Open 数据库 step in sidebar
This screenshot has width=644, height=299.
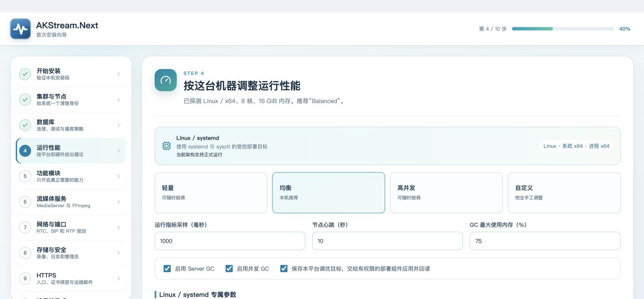pyautogui.click(x=71, y=125)
